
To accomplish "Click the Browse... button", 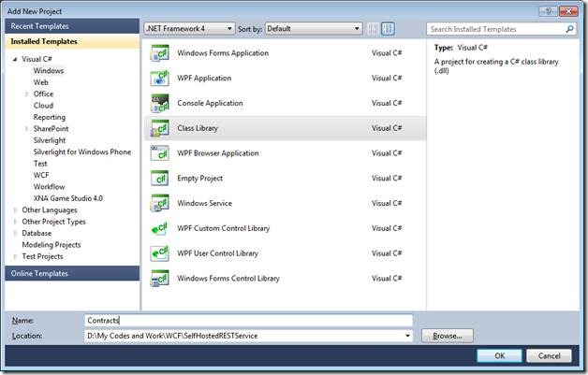I will pyautogui.click(x=447, y=335).
